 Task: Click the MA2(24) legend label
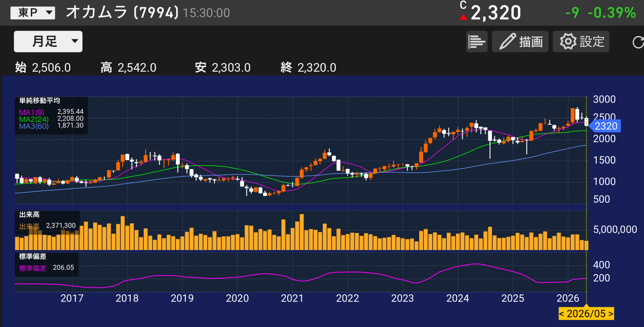point(34,119)
